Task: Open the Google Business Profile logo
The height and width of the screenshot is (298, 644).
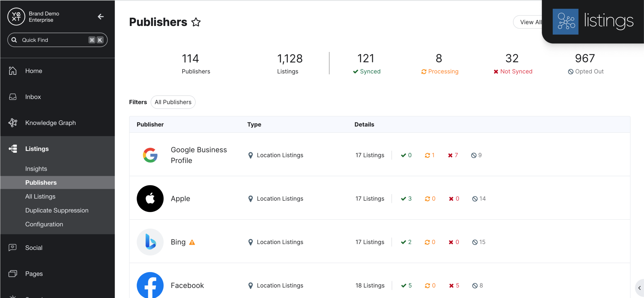Action: 150,155
